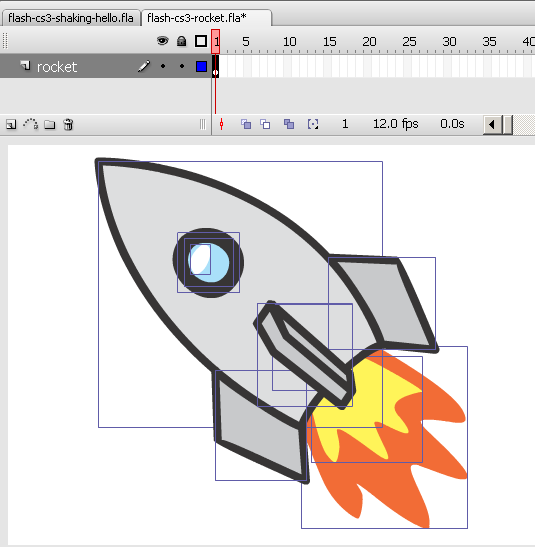The height and width of the screenshot is (547, 535).
Task: Click the Insert Layer icon
Action: click(x=11, y=124)
